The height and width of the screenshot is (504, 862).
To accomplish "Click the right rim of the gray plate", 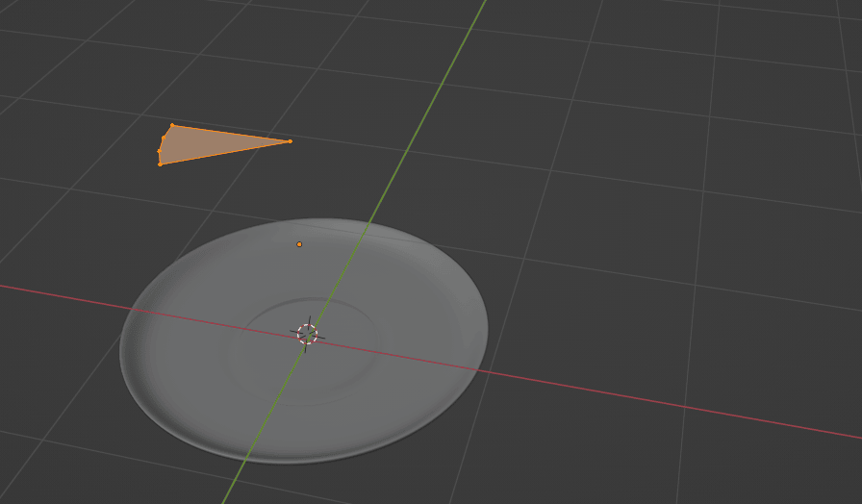I will [x=484, y=327].
